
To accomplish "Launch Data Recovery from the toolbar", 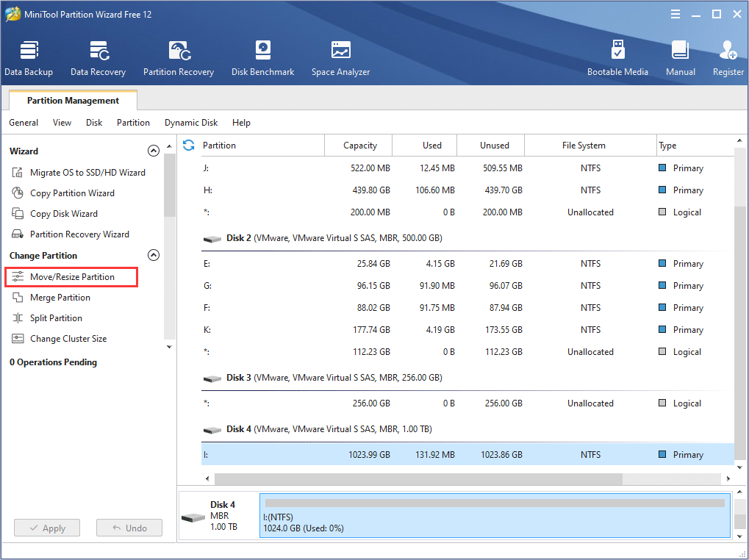I will coord(98,58).
